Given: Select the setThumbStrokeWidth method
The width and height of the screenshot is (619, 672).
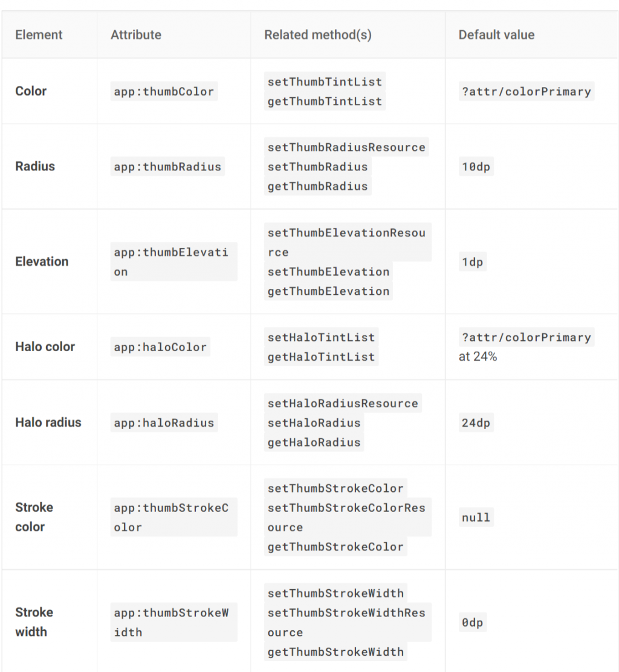Looking at the screenshot, I should (335, 593).
